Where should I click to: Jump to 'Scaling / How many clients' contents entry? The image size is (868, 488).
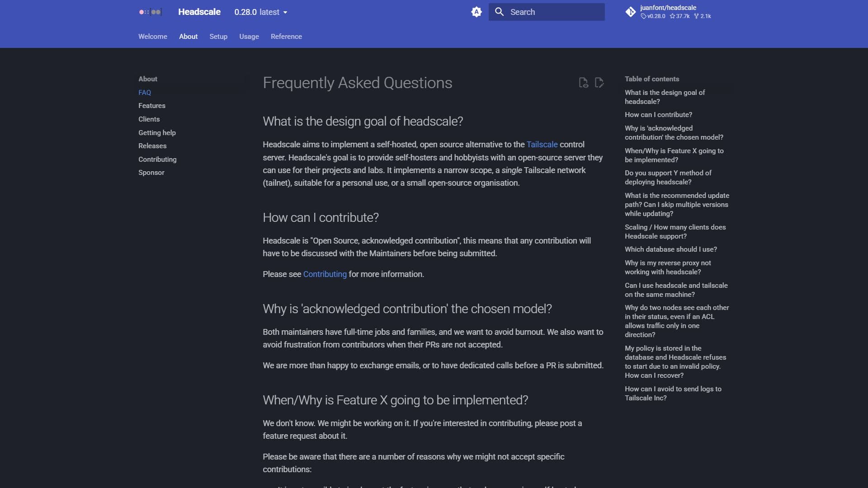coord(675,232)
